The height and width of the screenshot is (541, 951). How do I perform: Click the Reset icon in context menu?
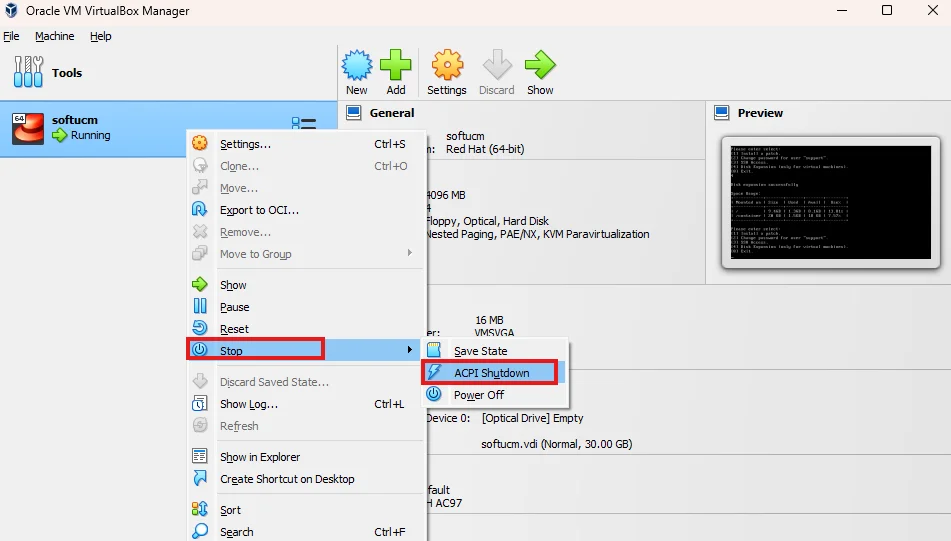pyautogui.click(x=200, y=328)
